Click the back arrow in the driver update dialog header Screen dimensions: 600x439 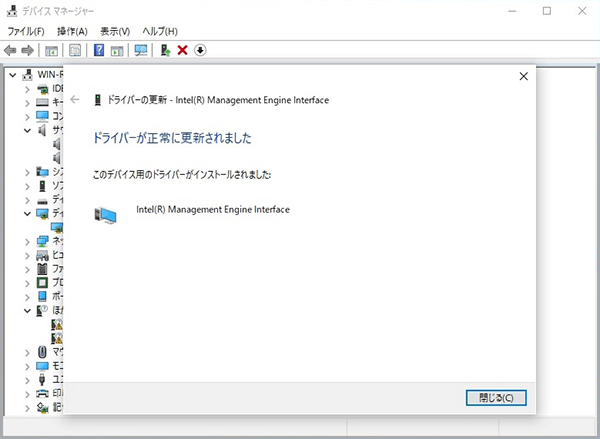pos(75,100)
